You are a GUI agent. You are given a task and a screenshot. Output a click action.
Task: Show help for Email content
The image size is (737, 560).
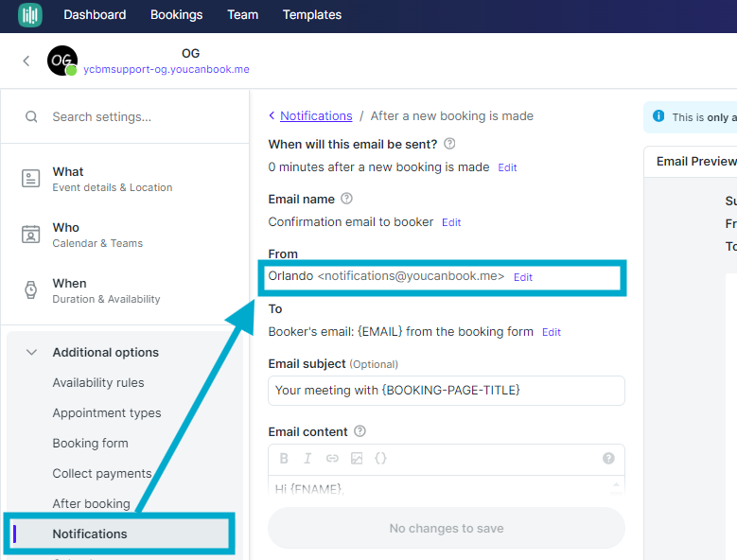point(360,431)
